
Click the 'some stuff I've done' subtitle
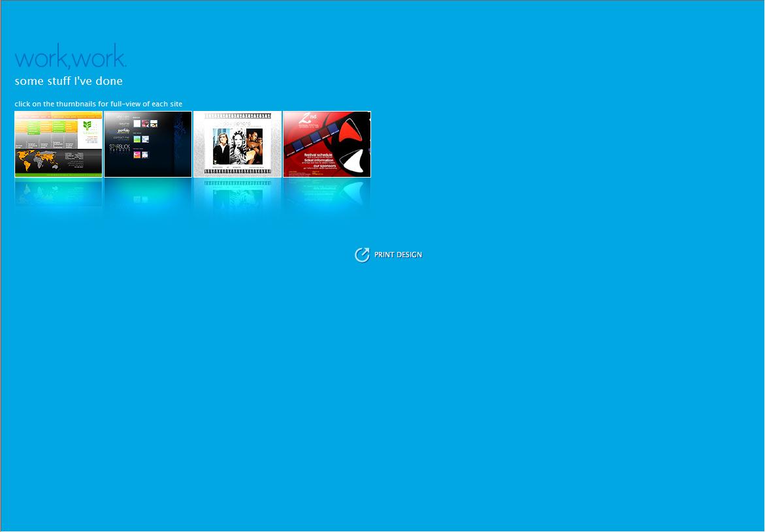click(x=69, y=81)
